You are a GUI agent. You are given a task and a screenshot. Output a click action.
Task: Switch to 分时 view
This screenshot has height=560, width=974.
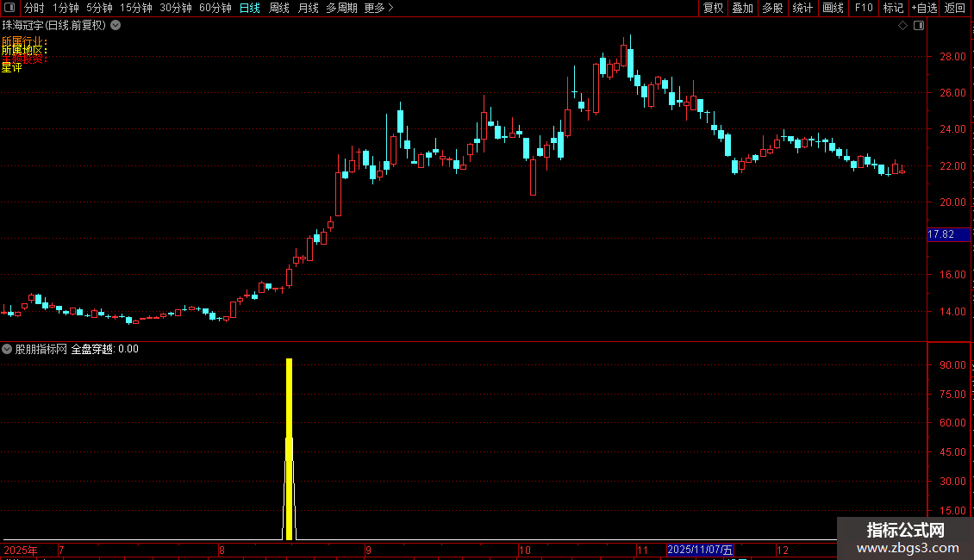pyautogui.click(x=34, y=8)
